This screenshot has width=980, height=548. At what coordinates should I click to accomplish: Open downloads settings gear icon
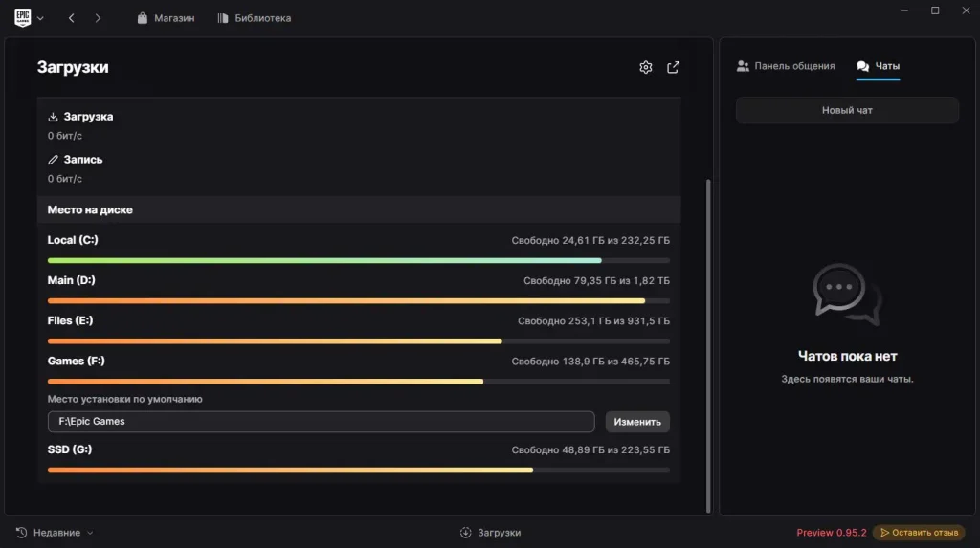pyautogui.click(x=646, y=67)
